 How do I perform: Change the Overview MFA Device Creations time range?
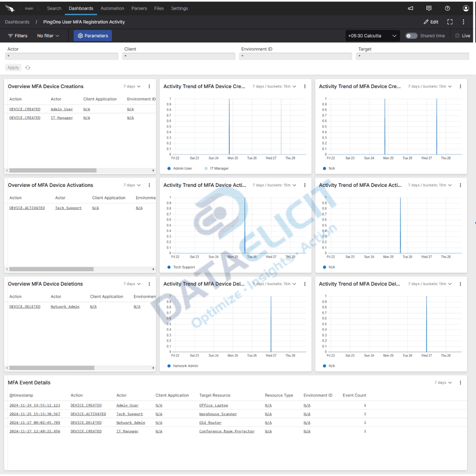coord(131,86)
